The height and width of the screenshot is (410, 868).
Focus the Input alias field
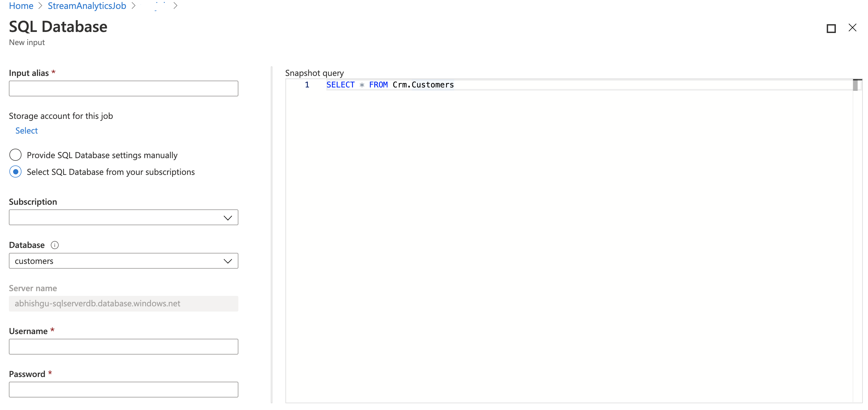pos(123,88)
